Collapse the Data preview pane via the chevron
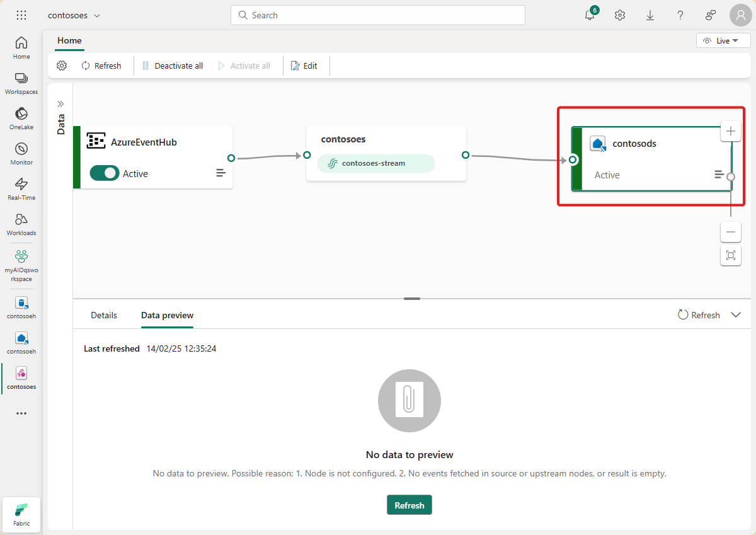The height and width of the screenshot is (535, 756). [736, 314]
